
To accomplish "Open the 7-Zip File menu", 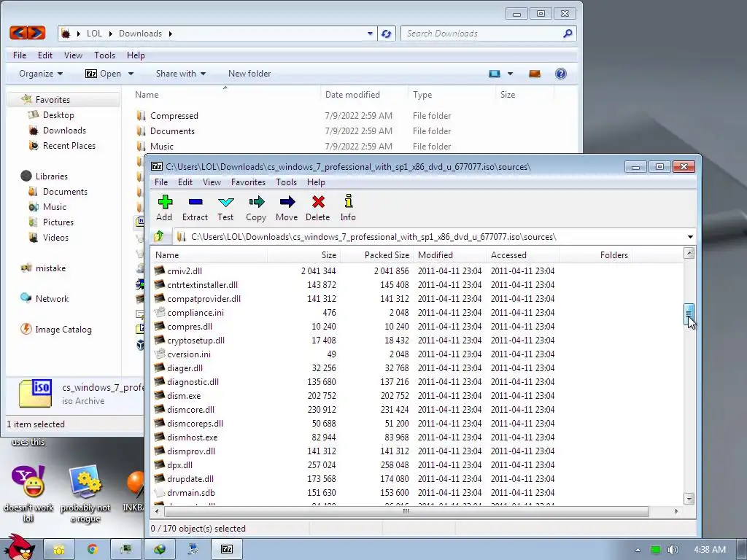I will click(161, 182).
